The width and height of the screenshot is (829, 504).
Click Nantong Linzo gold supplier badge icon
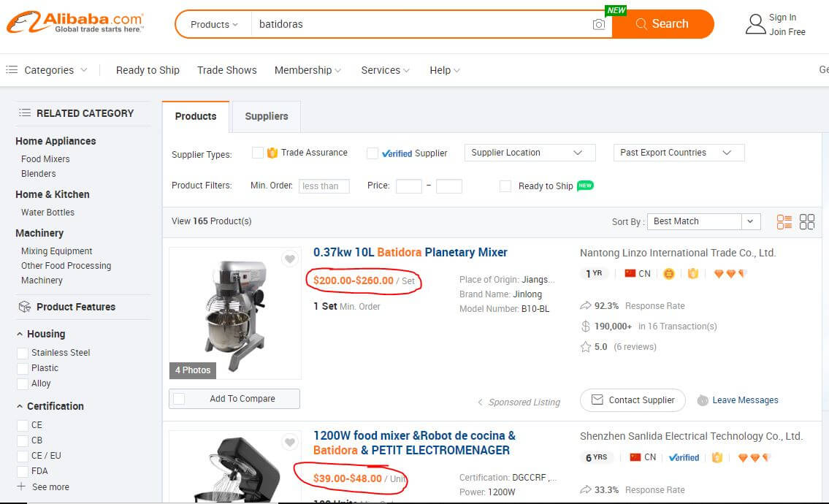coord(669,273)
